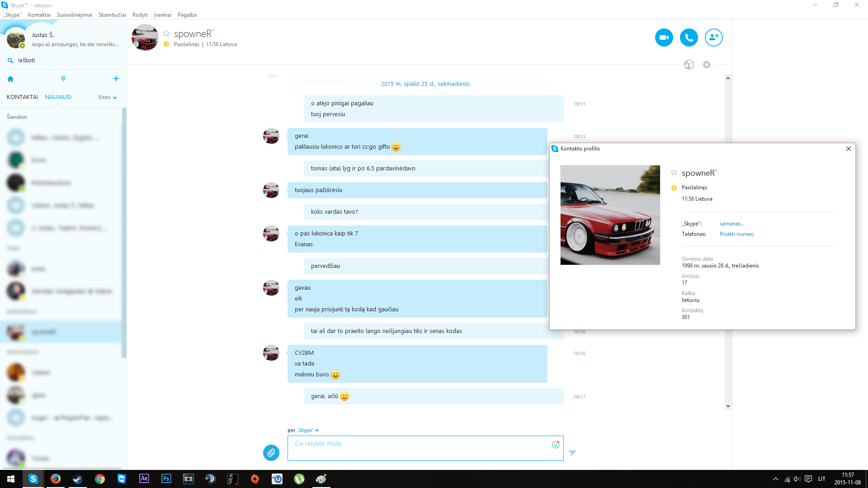The image size is (868, 488).
Task: Open After Effects from the taskbar
Action: [144, 479]
